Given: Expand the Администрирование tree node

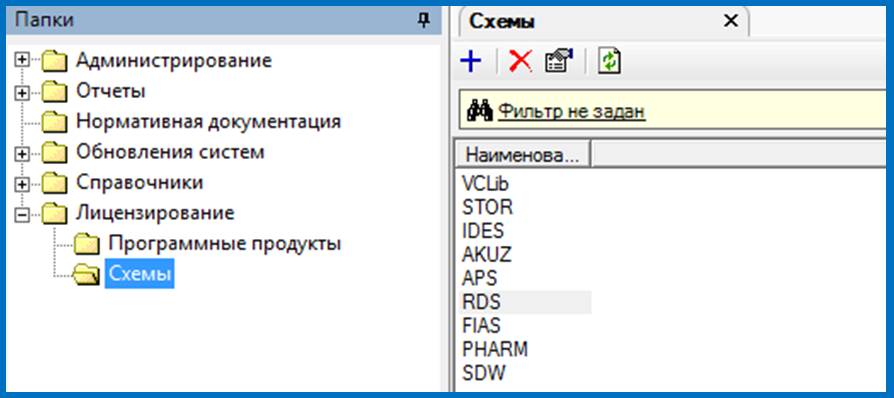Looking at the screenshot, I should pyautogui.click(x=22, y=60).
